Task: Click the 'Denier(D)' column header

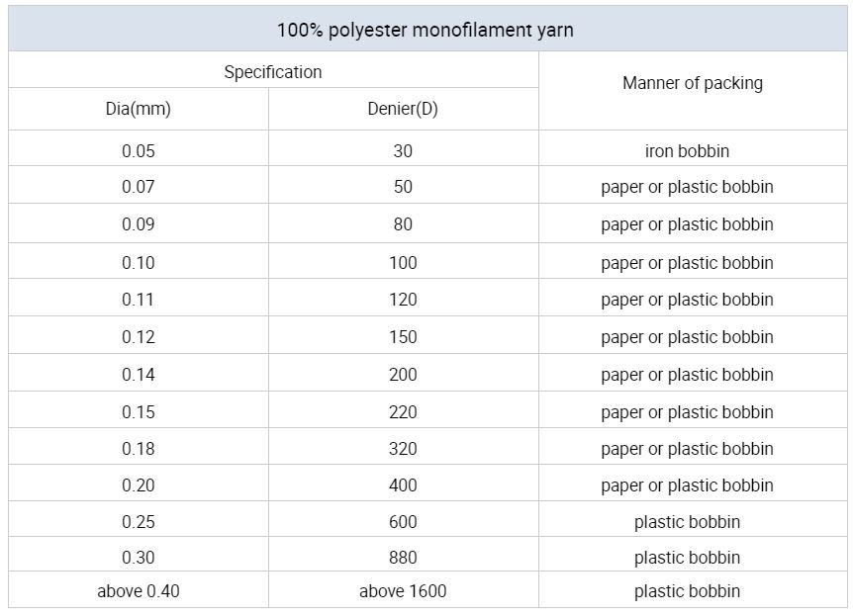Action: point(403,109)
